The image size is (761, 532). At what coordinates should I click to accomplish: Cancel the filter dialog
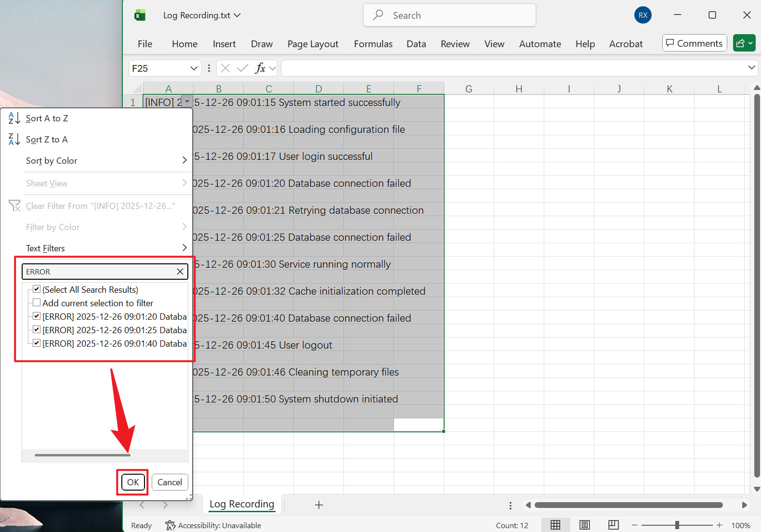click(x=170, y=482)
